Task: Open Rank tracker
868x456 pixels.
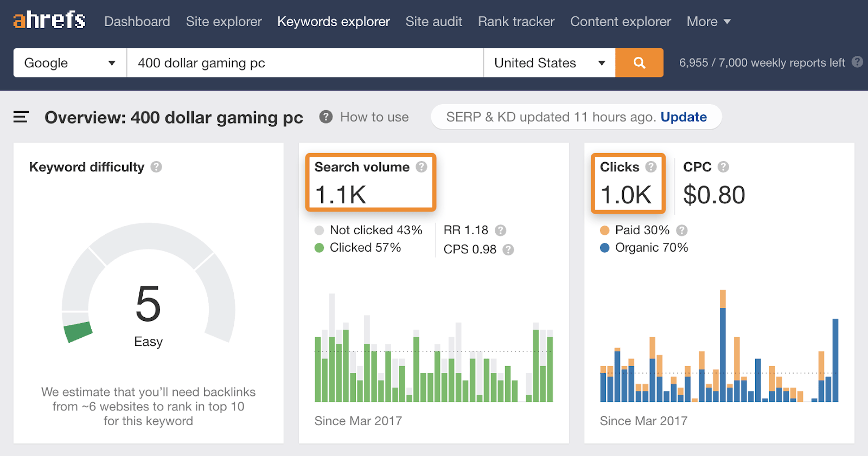Action: (x=516, y=22)
